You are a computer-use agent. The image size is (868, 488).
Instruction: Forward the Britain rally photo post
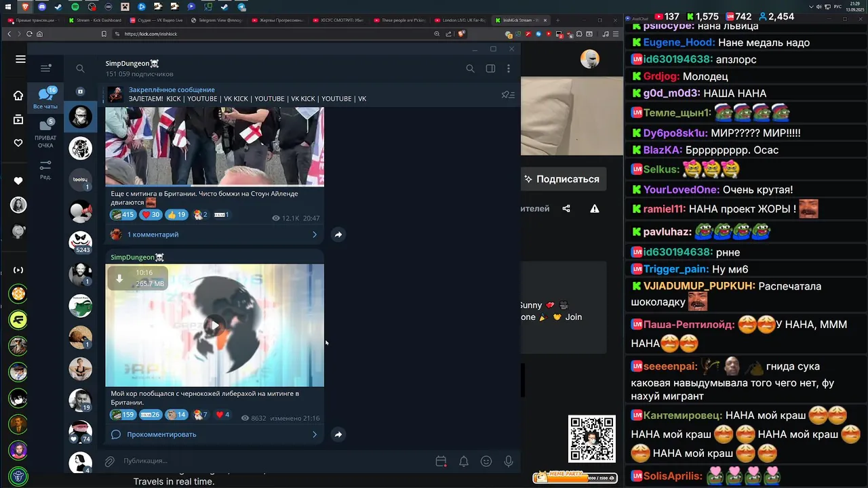tap(338, 235)
